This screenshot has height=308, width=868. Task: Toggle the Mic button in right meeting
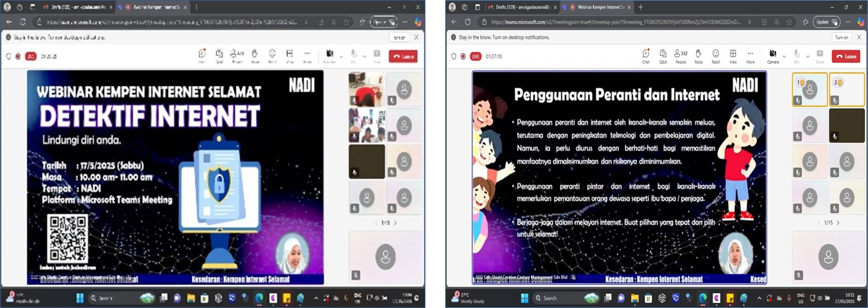point(796,55)
